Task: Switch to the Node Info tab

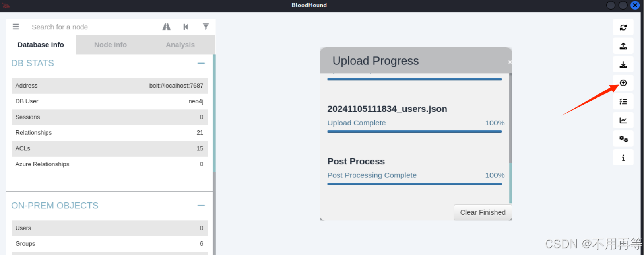Action: 111,45
